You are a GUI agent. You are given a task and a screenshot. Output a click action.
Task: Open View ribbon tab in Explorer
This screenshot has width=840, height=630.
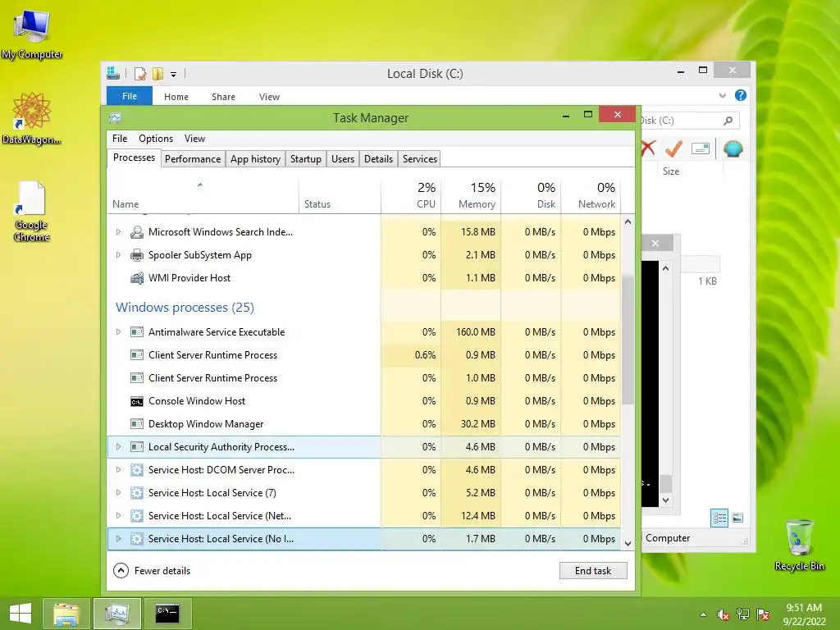tap(269, 97)
